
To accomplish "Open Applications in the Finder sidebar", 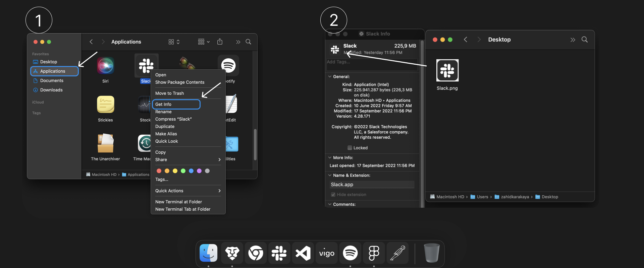I will click(x=54, y=71).
